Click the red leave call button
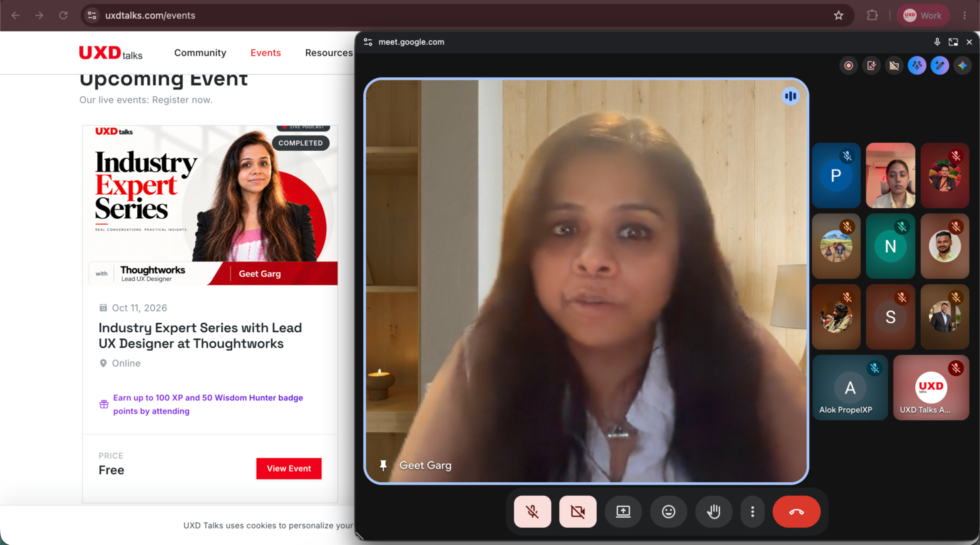The height and width of the screenshot is (545, 980). click(x=797, y=512)
